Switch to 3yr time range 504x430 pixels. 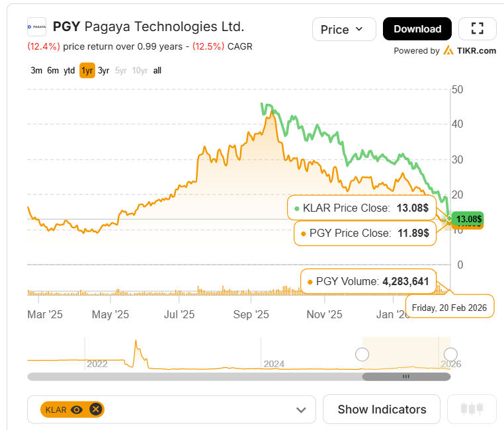pos(103,70)
